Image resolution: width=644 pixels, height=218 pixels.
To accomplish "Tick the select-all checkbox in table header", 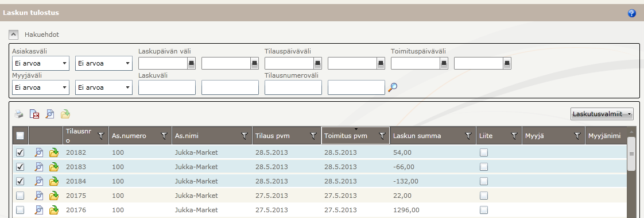I will [x=20, y=135].
